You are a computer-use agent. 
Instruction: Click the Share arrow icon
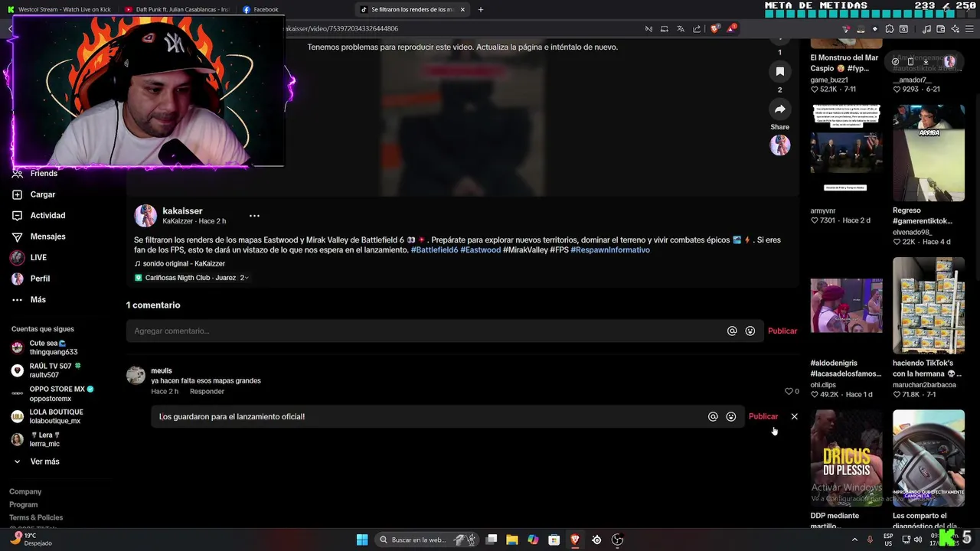point(779,109)
